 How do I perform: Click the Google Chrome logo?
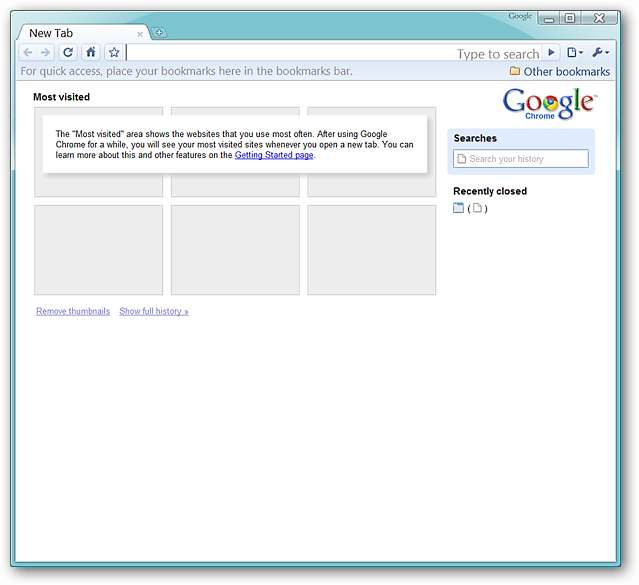coord(549,104)
